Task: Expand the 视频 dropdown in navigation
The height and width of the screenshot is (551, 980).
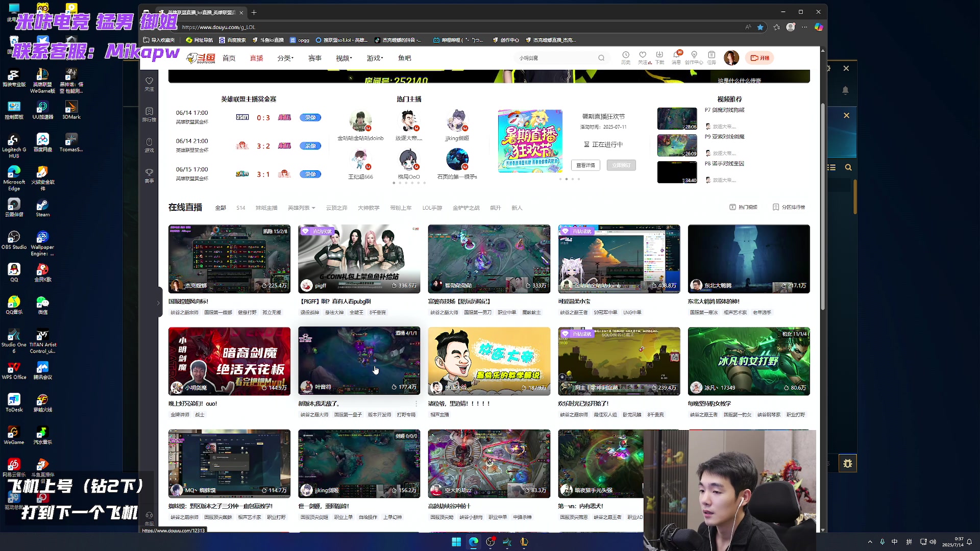Action: tap(344, 58)
